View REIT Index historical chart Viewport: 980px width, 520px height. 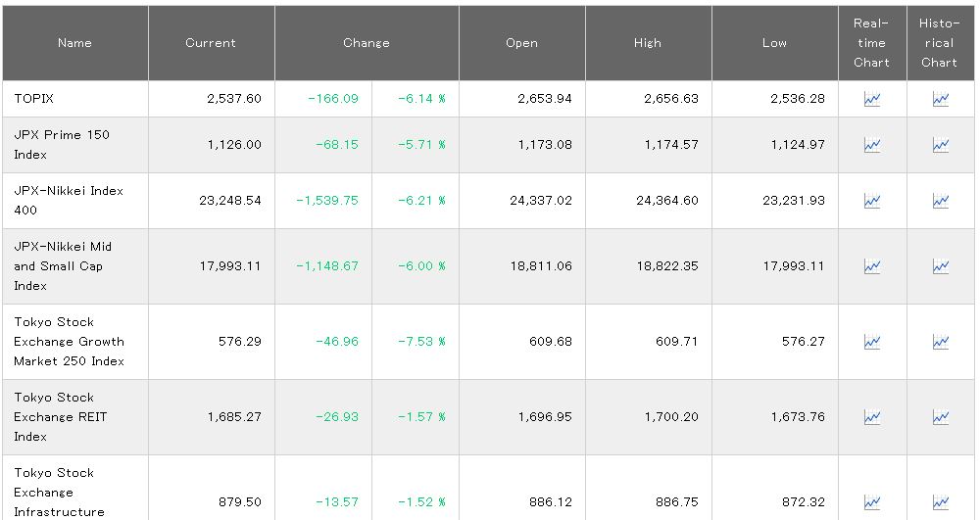click(x=940, y=417)
